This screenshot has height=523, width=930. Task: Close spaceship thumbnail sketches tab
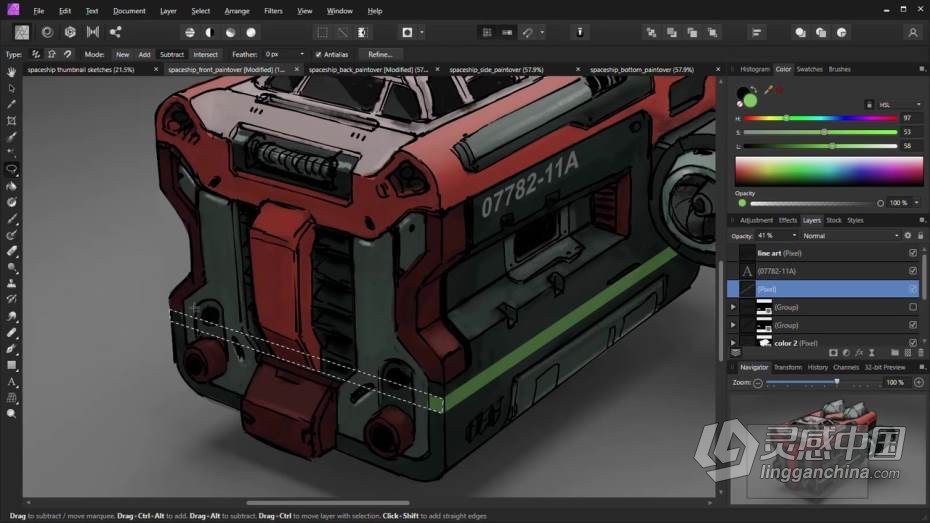click(156, 69)
